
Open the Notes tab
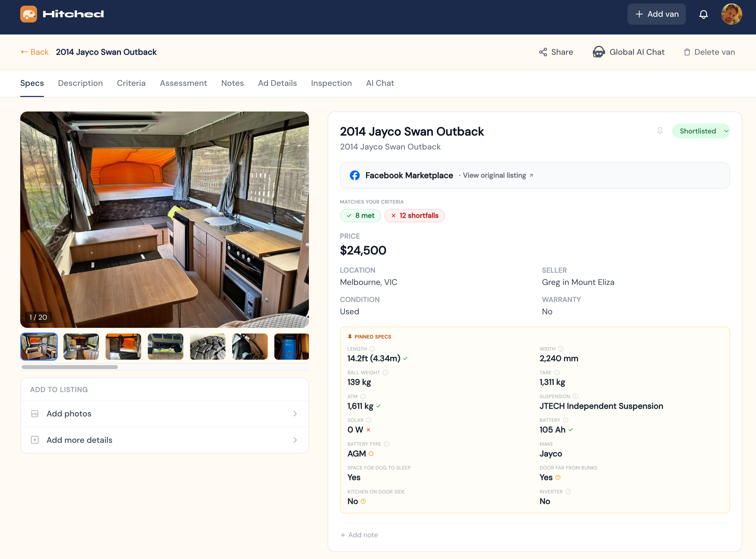click(x=232, y=83)
